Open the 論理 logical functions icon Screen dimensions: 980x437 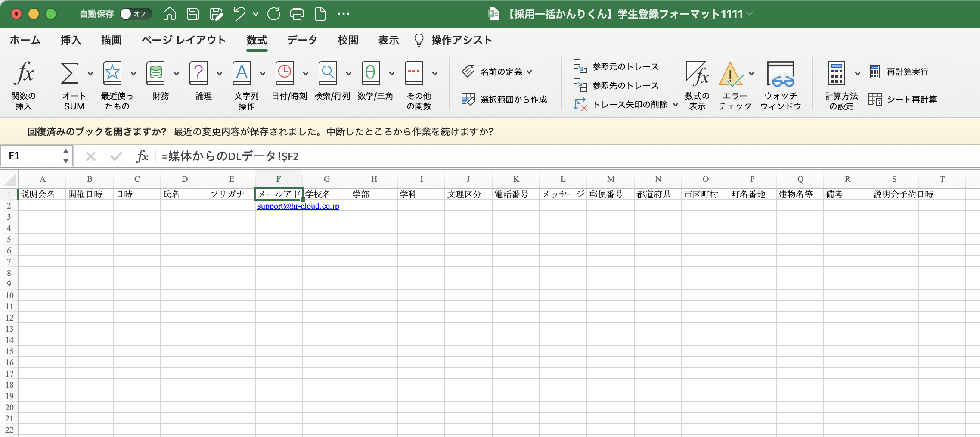[198, 74]
